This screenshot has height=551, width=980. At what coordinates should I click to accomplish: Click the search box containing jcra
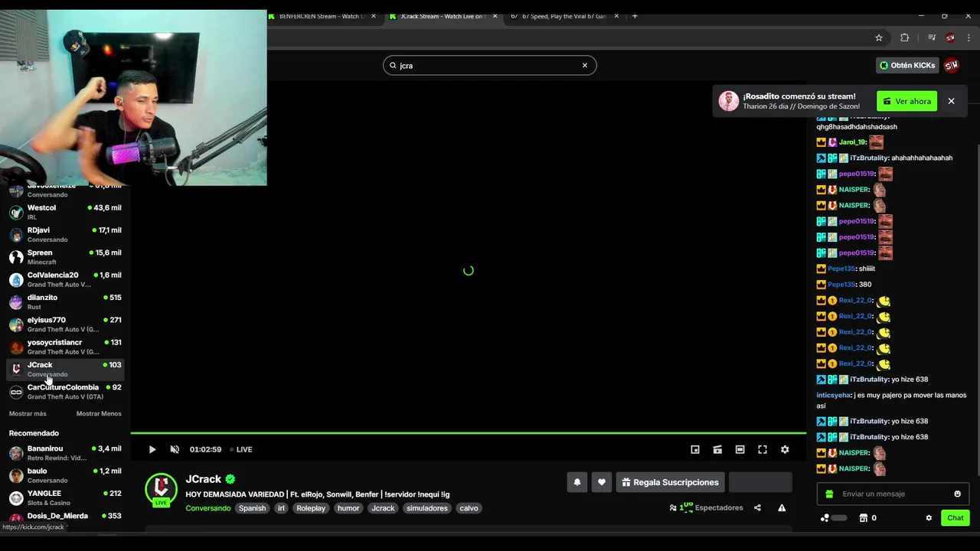tap(489, 65)
